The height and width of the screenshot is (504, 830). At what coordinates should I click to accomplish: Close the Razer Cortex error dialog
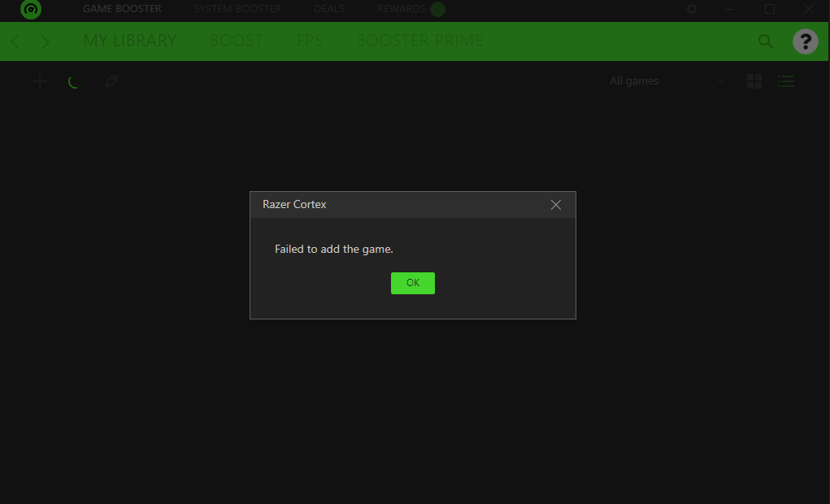pos(556,205)
